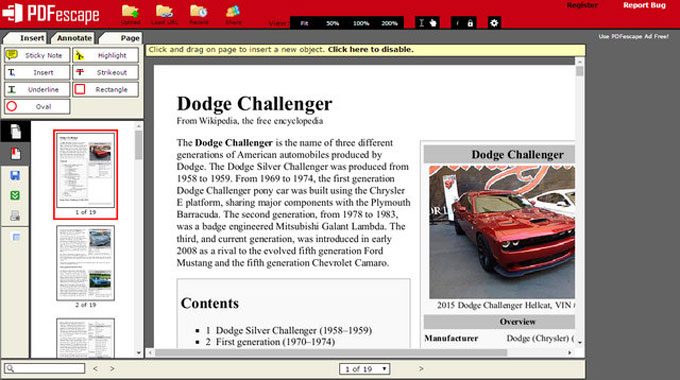The image size is (680, 380).
Task: Switch to the Page tab
Action: [122, 38]
